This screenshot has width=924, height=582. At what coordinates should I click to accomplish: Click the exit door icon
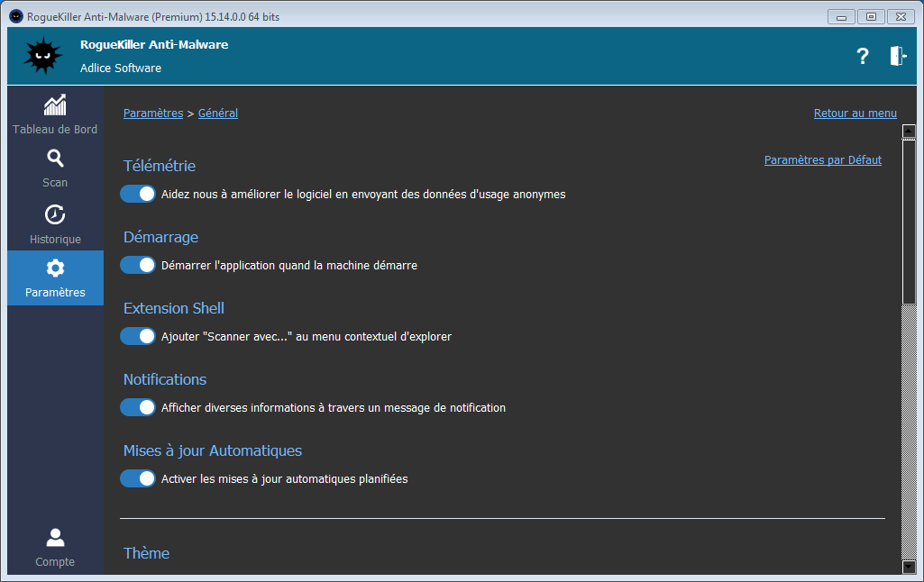pyautogui.click(x=898, y=56)
